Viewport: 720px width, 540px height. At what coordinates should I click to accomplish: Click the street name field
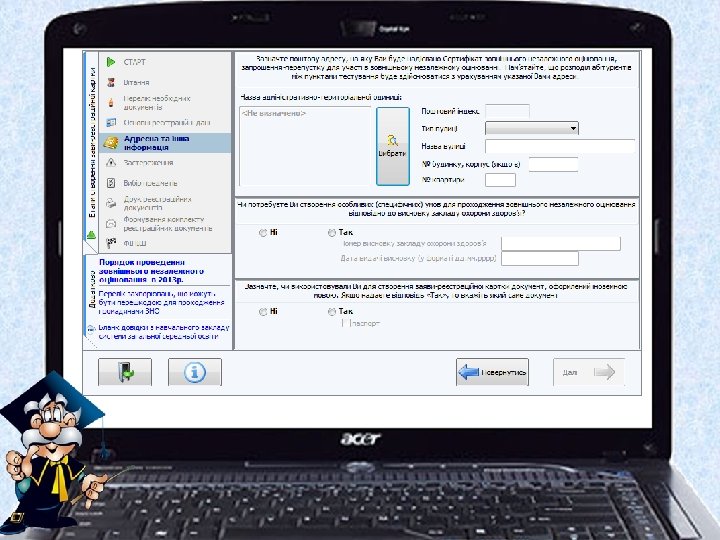[560, 146]
